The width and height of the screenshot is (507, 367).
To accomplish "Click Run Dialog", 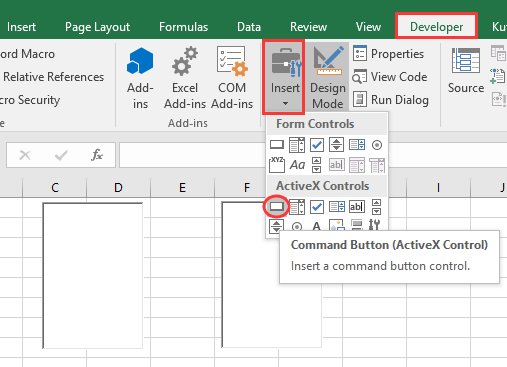I will point(391,100).
